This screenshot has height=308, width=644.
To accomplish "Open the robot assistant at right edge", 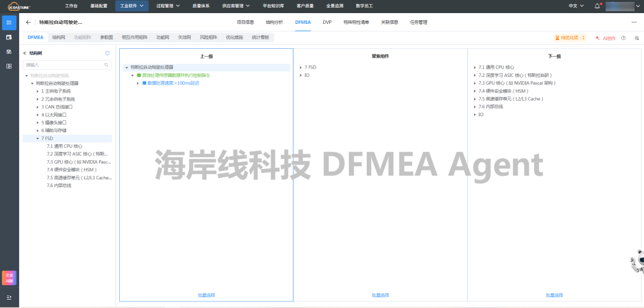I will (x=638, y=260).
